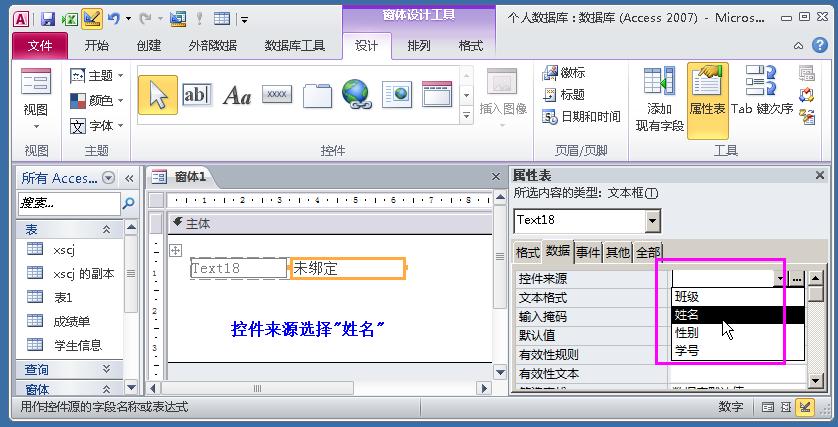Switch to the 创建 Create tab
The height and width of the screenshot is (427, 838).
coord(149,46)
